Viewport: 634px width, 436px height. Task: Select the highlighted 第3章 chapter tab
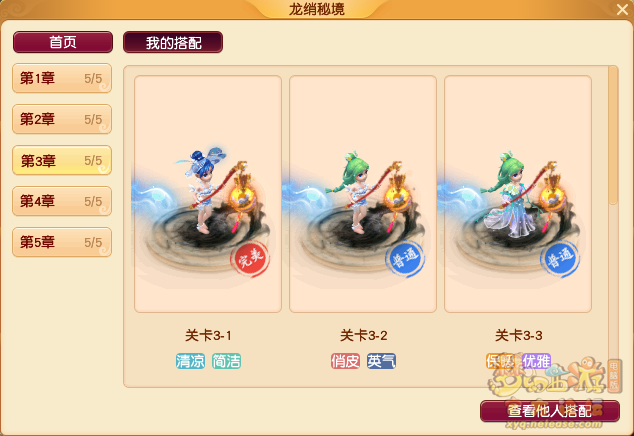pos(62,160)
